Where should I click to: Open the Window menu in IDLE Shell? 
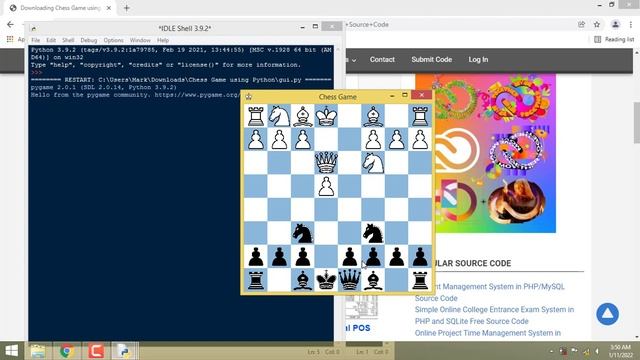coord(140,40)
